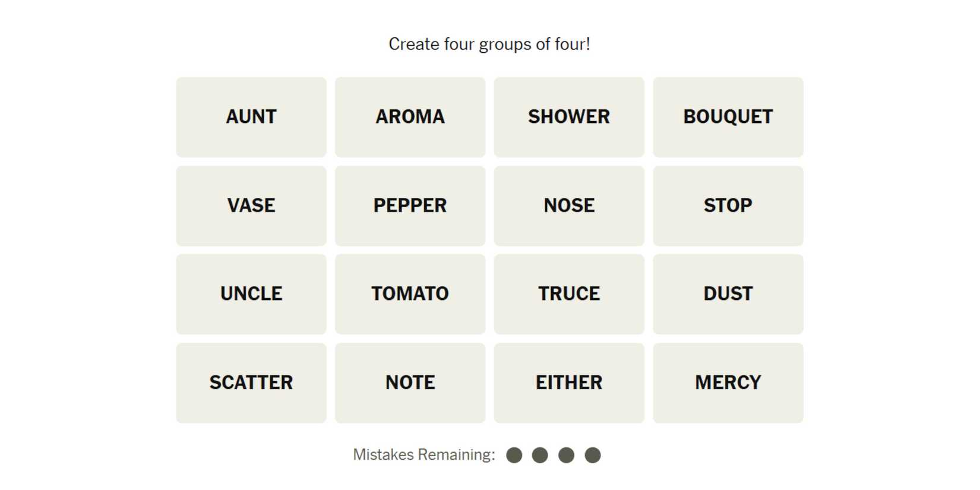Choose the NOTE tile

(x=410, y=382)
